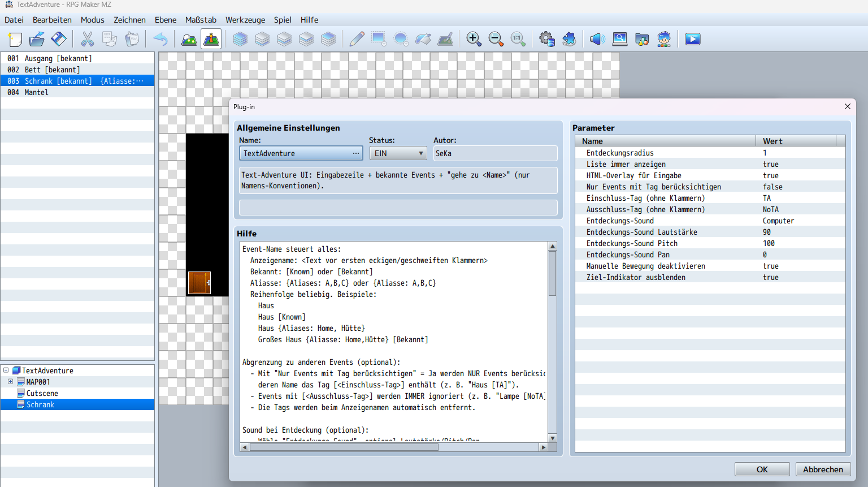The height and width of the screenshot is (487, 868).
Task: Open the Werkzeuge menu
Action: coord(245,20)
